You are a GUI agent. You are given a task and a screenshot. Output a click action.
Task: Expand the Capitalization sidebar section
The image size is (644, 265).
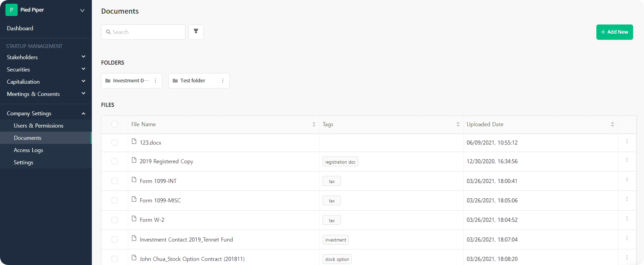pos(46,82)
